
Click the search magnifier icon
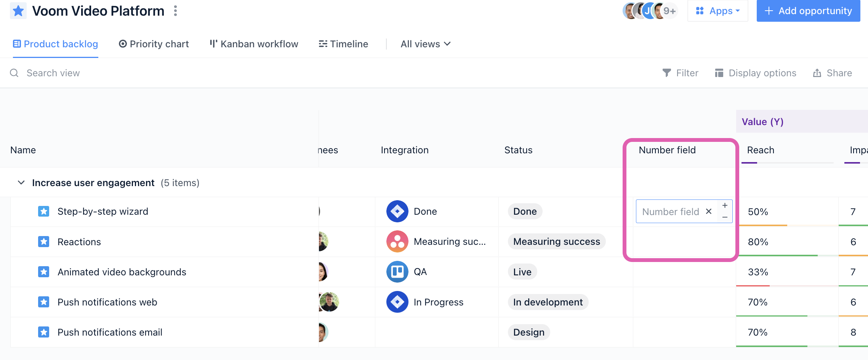pos(14,73)
